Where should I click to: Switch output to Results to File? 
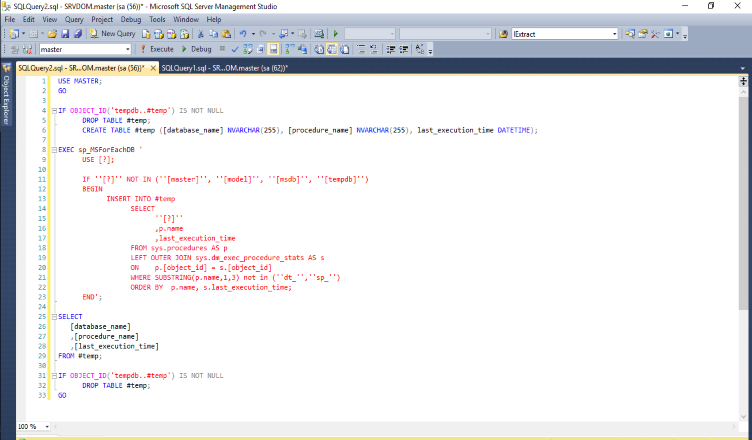344,49
